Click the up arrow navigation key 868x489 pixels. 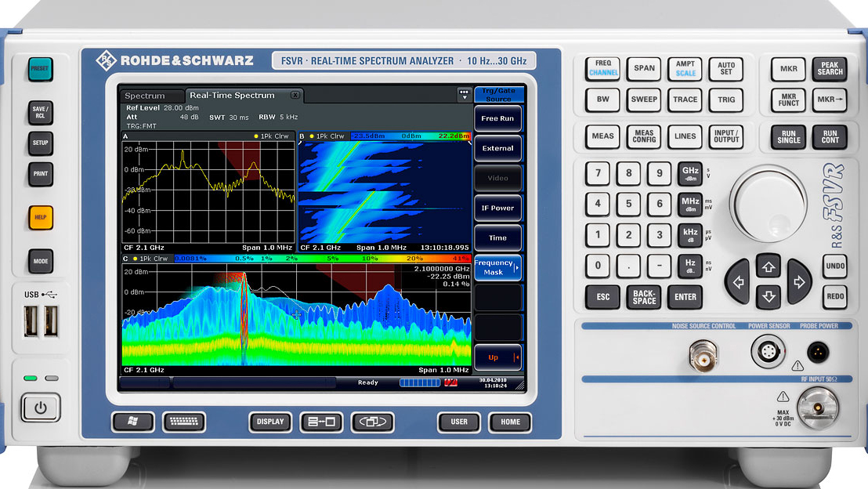click(769, 267)
